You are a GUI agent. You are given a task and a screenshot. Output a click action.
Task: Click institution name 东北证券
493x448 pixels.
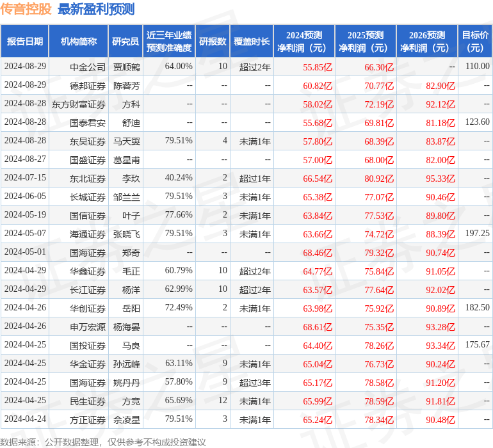tap(88, 179)
